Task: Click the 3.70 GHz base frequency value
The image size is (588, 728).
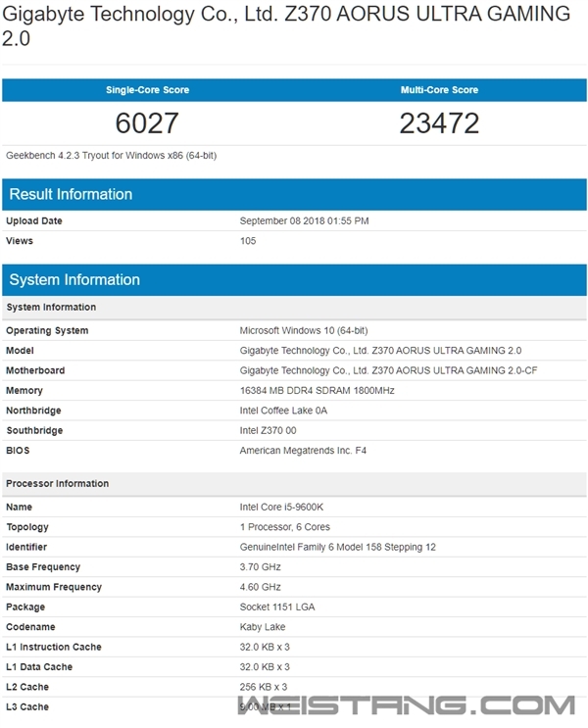Action: coord(260,567)
